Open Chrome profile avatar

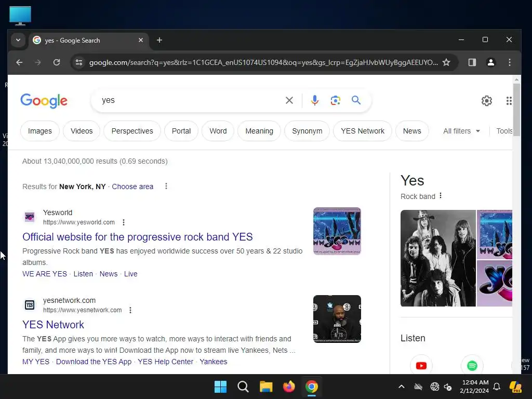click(490, 62)
